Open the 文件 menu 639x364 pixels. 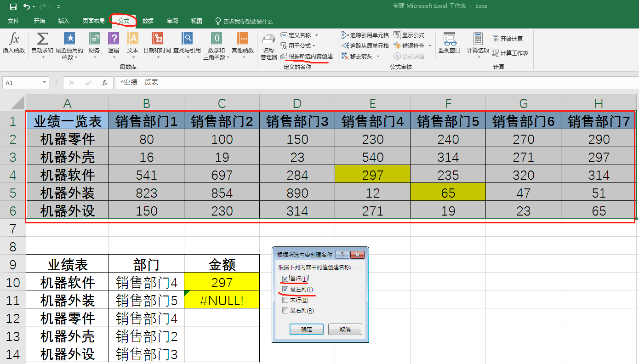pyautogui.click(x=13, y=21)
